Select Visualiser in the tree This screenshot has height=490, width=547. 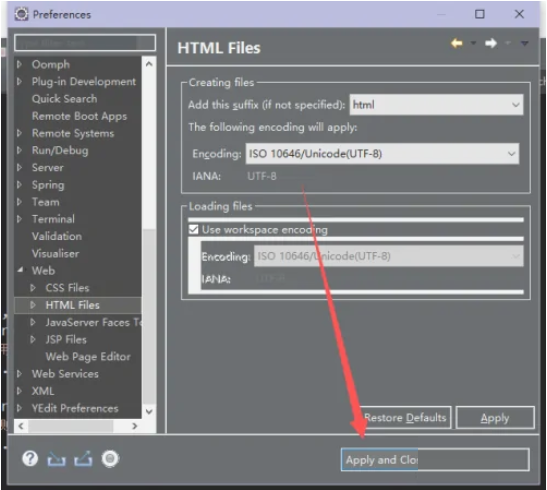pos(55,254)
